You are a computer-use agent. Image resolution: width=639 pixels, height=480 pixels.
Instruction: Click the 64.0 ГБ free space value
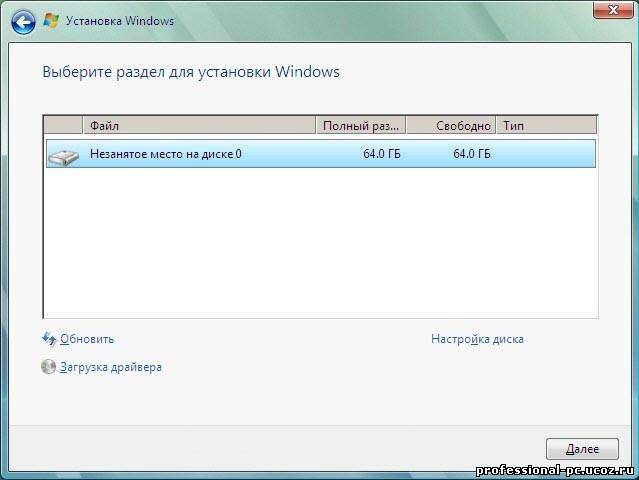(472, 154)
